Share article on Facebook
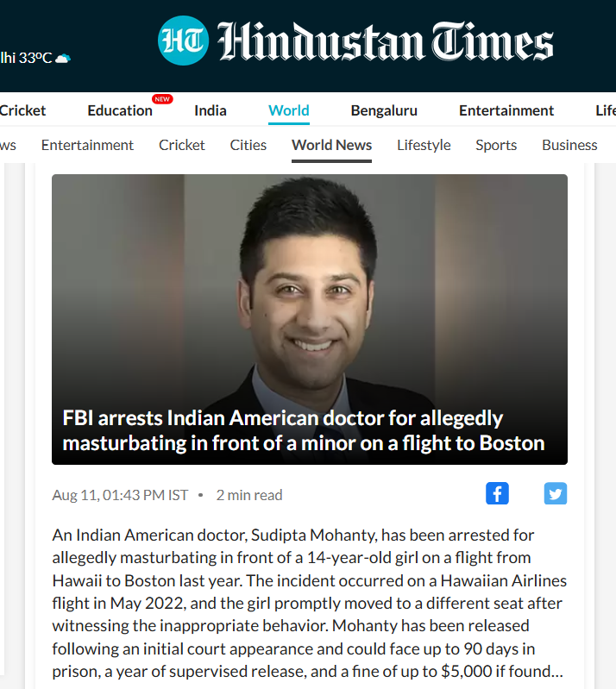 497,493
